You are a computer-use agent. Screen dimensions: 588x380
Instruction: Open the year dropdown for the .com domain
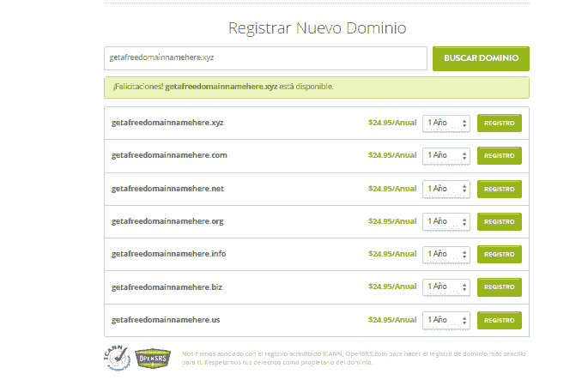(x=446, y=155)
